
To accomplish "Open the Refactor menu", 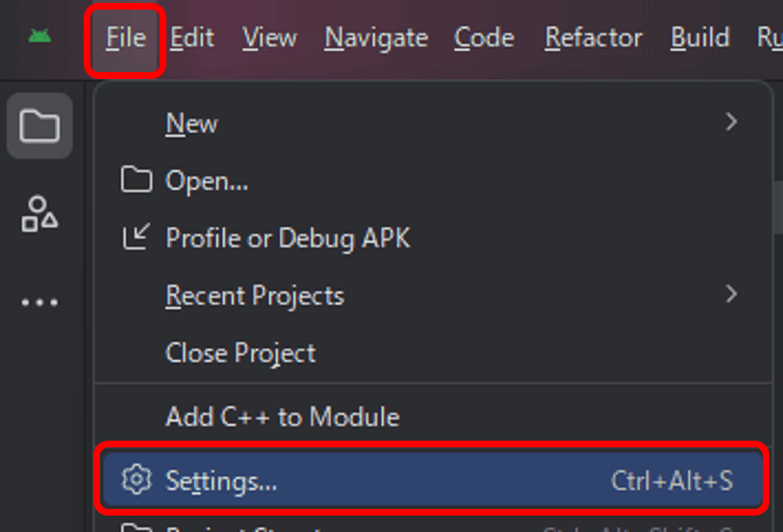I will point(594,38).
